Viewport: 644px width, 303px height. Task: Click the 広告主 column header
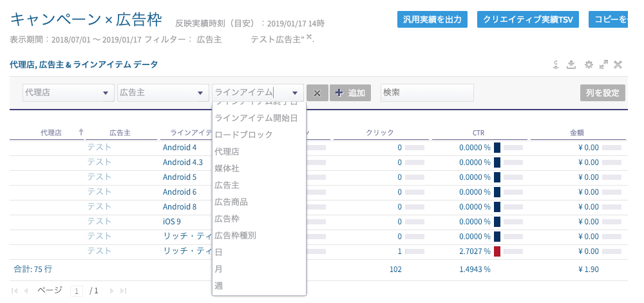pyautogui.click(x=120, y=133)
